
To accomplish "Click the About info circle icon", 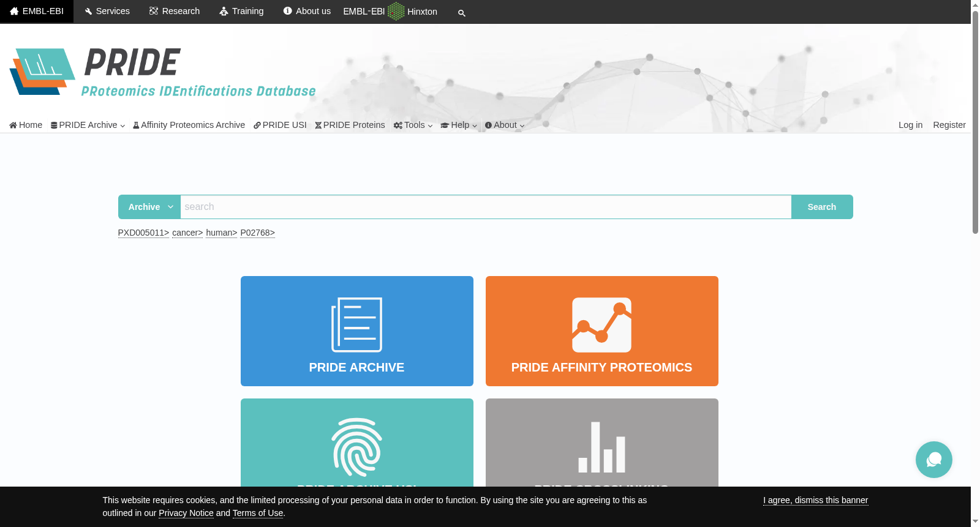I will pos(489,125).
